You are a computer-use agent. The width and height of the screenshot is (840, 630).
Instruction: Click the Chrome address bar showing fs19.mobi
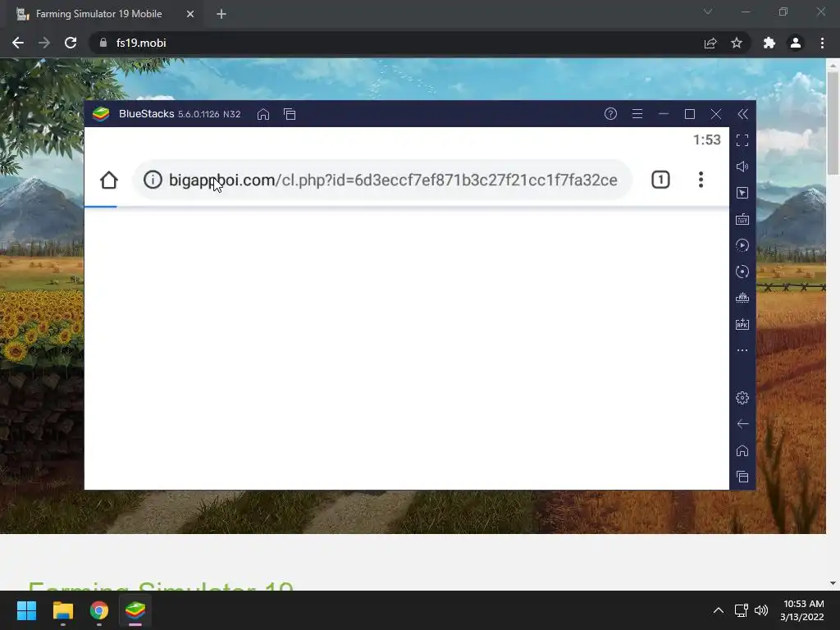[x=419, y=43]
